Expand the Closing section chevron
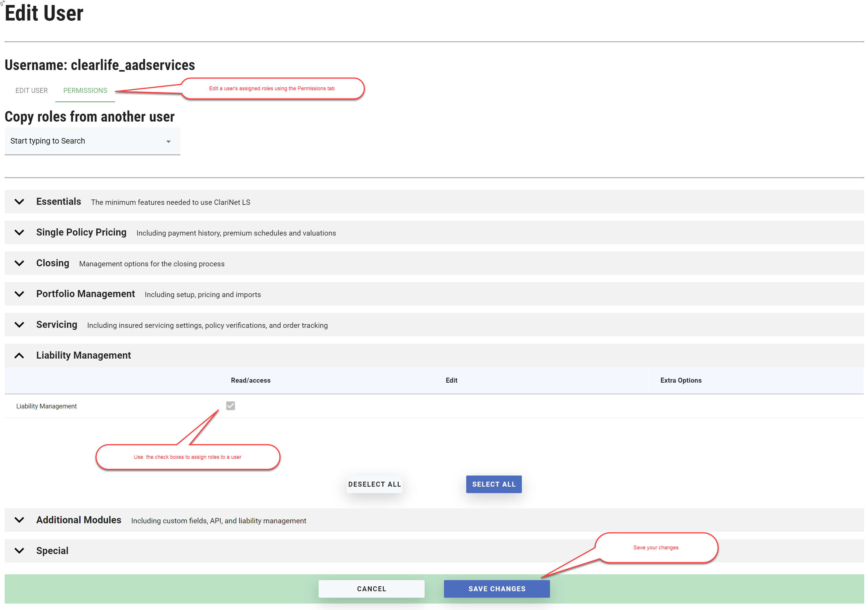The image size is (868, 610). click(x=19, y=263)
